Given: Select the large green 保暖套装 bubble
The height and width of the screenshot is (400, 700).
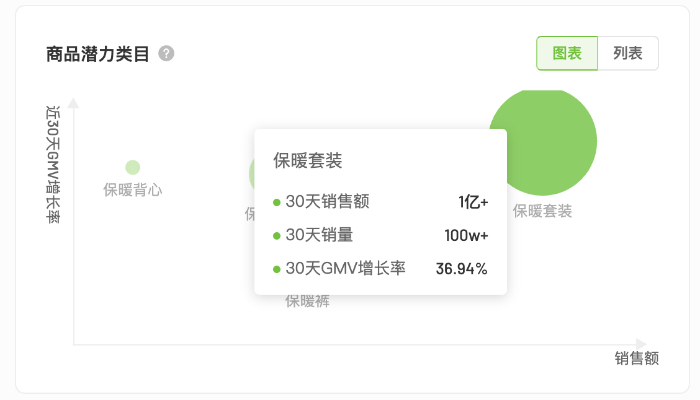Looking at the screenshot, I should (x=543, y=141).
